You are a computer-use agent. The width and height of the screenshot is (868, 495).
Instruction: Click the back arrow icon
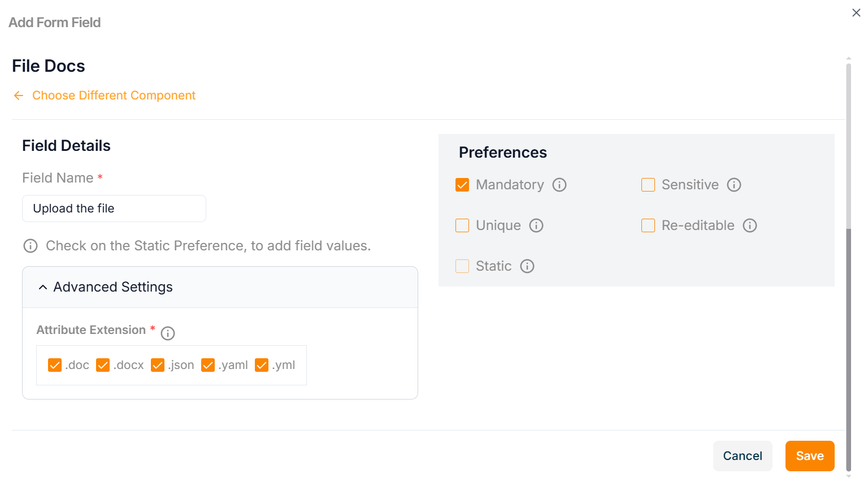[x=19, y=95]
